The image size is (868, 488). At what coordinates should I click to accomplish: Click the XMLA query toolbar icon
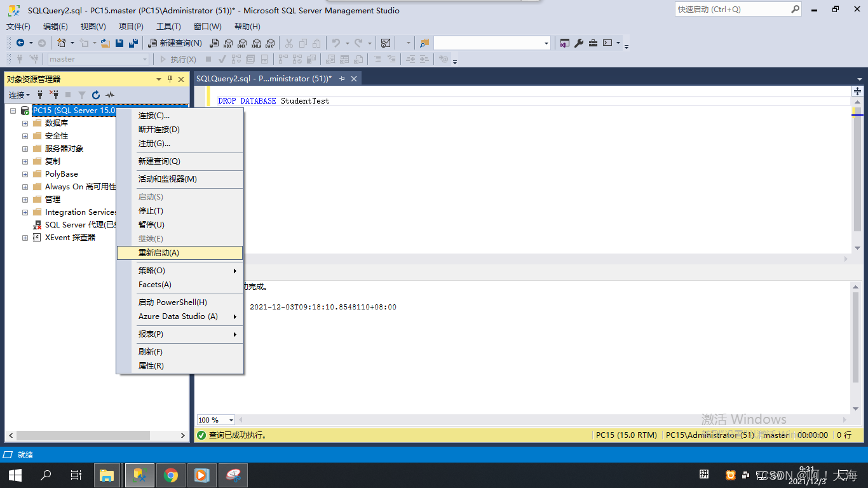coord(256,43)
